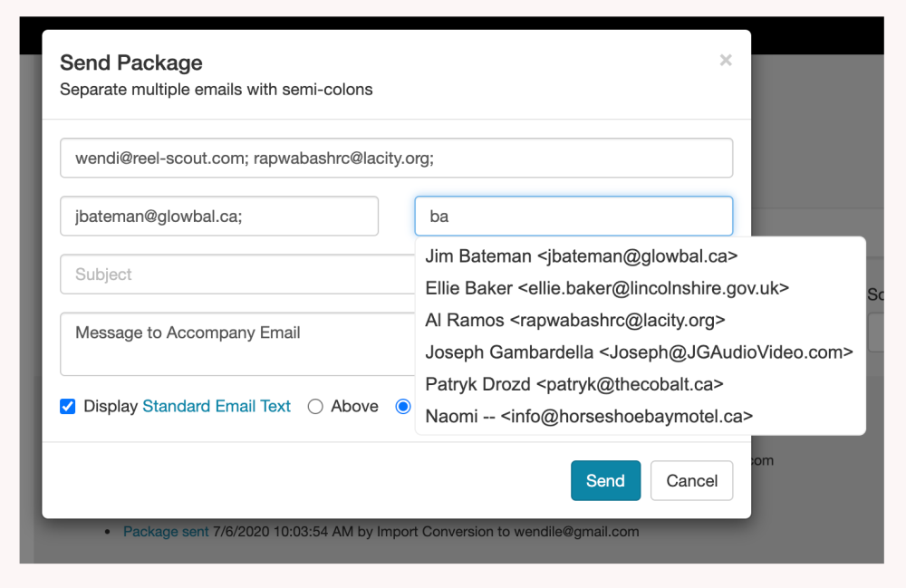Select the Above radio button
Screen dimensions: 906x588
point(315,407)
